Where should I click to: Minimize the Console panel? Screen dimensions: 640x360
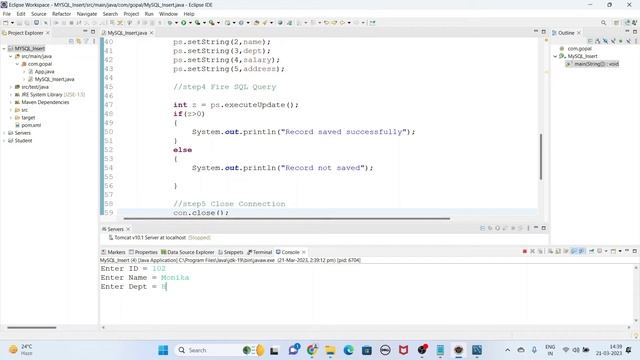coord(627,251)
